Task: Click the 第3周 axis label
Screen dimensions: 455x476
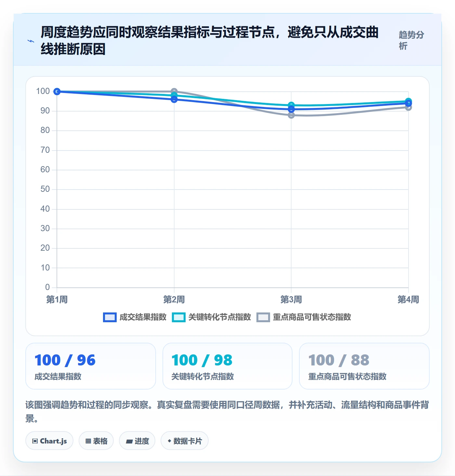Action: [291, 299]
